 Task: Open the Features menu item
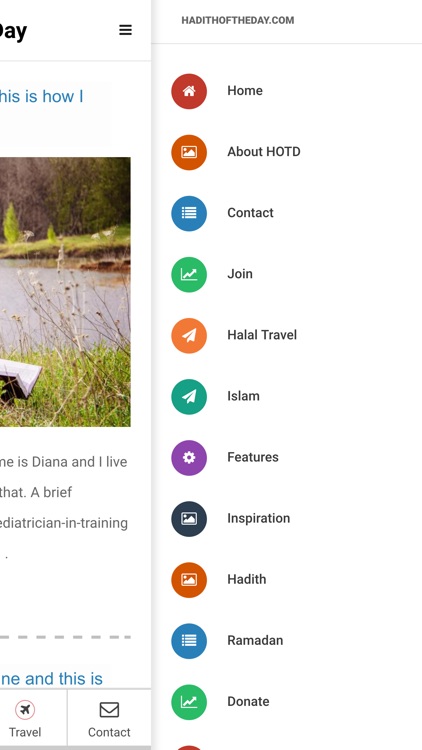pos(253,457)
